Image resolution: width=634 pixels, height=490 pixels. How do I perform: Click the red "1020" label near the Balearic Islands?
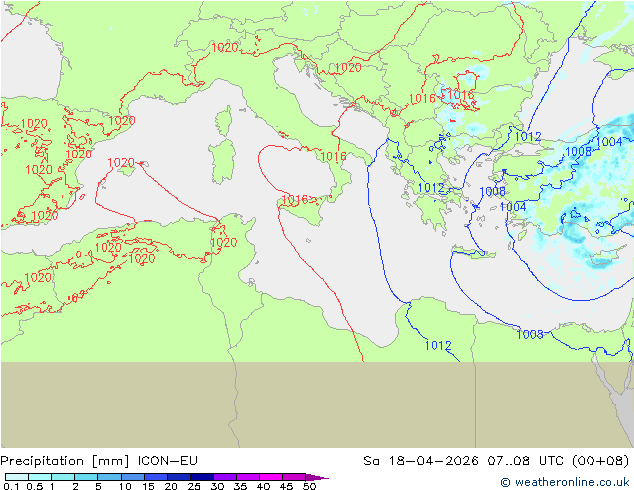[x=121, y=163]
